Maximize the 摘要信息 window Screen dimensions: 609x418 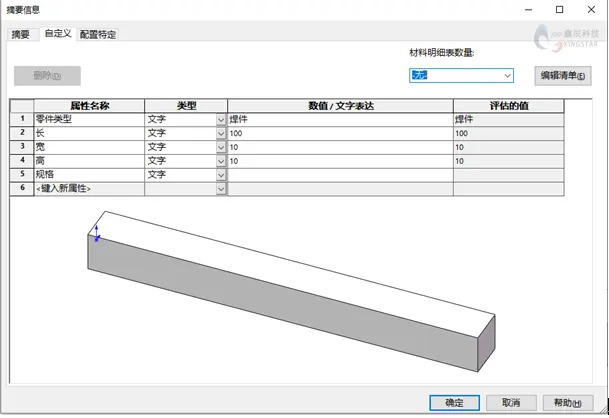(x=559, y=9)
